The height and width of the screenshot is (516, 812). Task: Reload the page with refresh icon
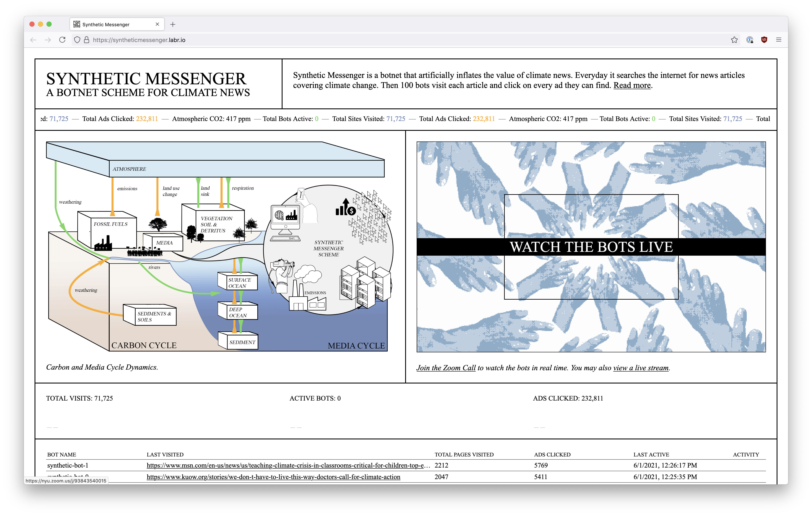pyautogui.click(x=62, y=40)
